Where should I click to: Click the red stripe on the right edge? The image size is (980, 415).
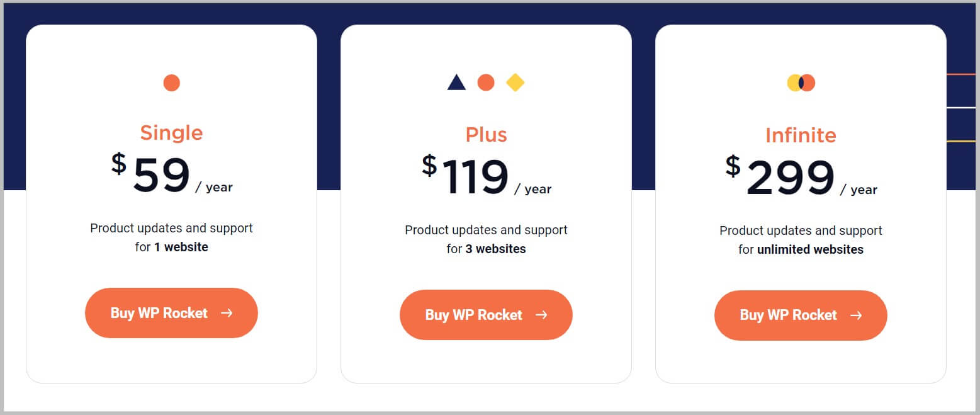pos(962,74)
